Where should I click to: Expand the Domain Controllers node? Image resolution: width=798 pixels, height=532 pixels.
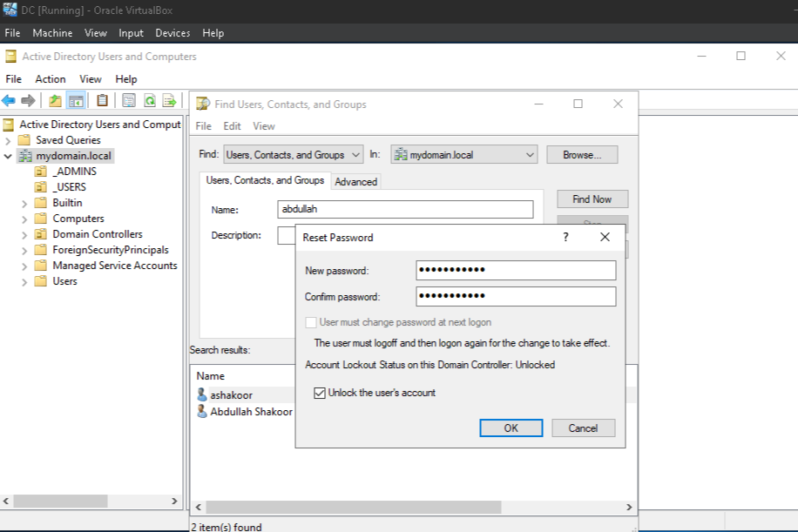pyautogui.click(x=24, y=235)
